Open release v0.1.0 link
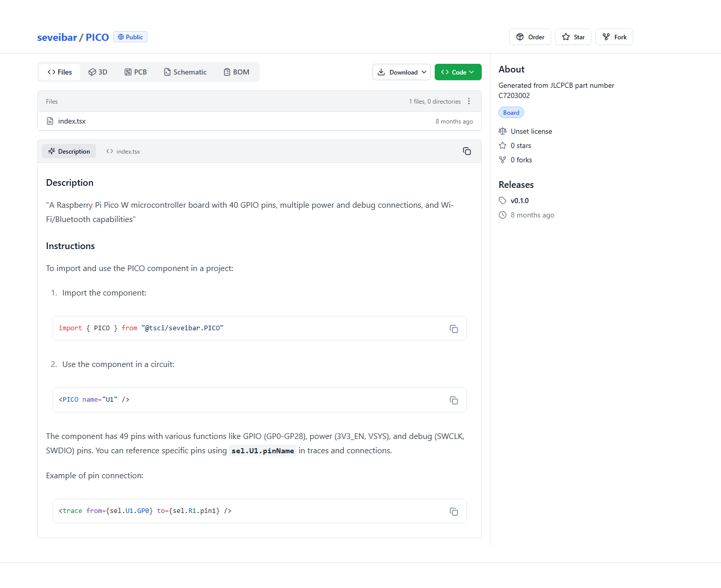The height and width of the screenshot is (588, 721). (x=519, y=201)
